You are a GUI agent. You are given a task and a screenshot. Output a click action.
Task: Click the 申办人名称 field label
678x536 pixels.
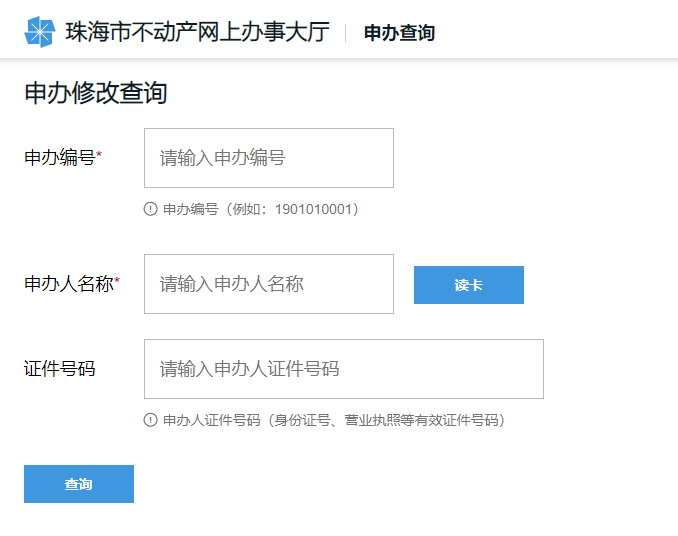(x=68, y=284)
